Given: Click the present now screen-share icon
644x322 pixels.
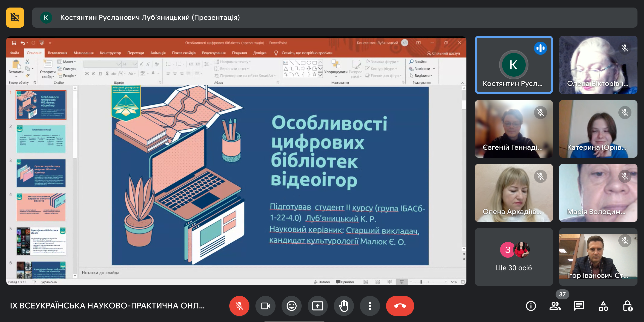Looking at the screenshot, I should 317,306.
